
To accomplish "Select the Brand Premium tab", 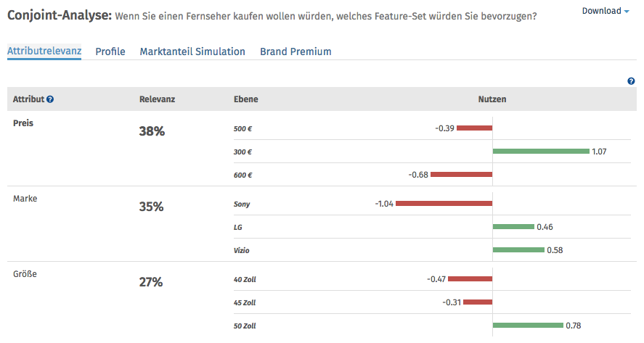I will point(295,51).
